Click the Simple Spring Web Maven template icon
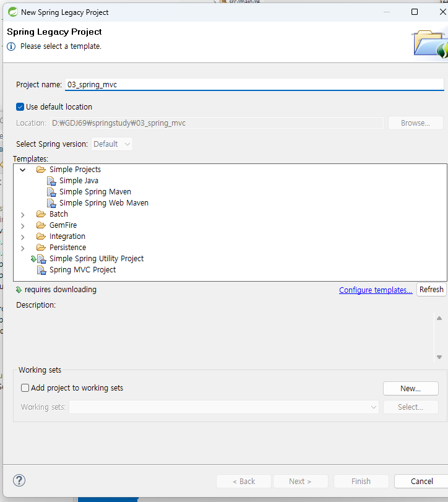Image resolution: width=448 pixels, height=502 pixels. [x=51, y=203]
